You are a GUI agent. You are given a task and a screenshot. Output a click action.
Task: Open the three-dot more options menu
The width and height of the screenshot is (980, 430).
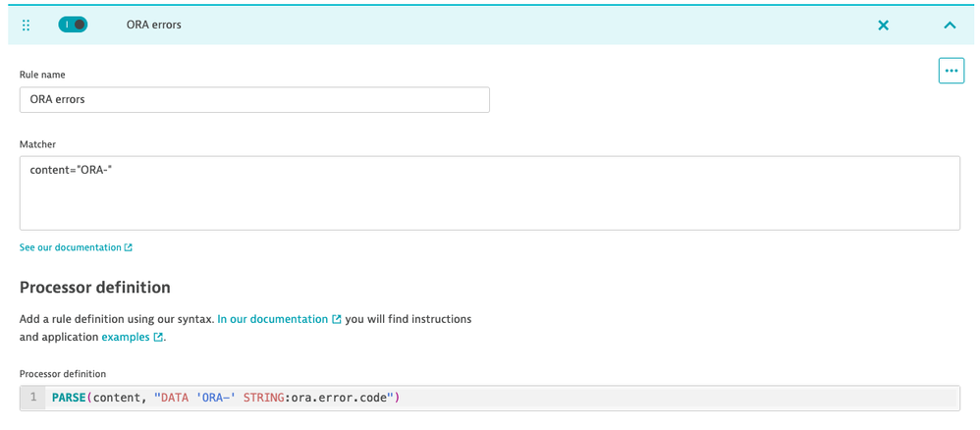(951, 71)
